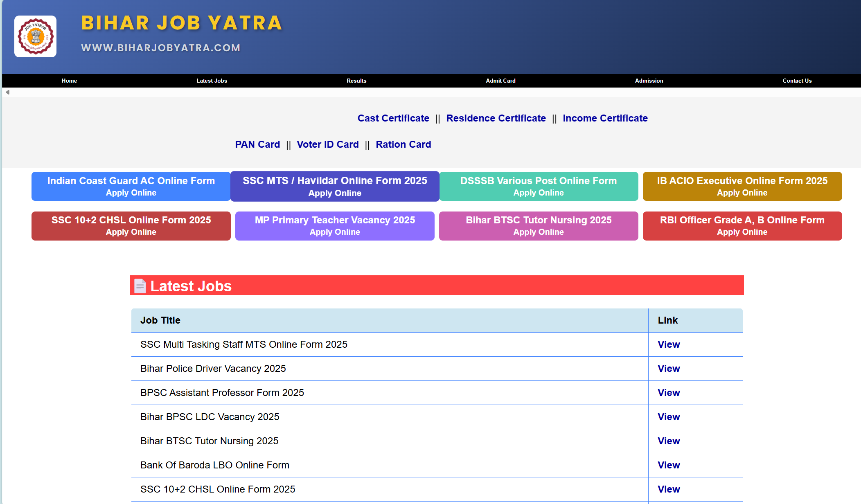
Task: Open the Admission menu item
Action: pos(649,81)
